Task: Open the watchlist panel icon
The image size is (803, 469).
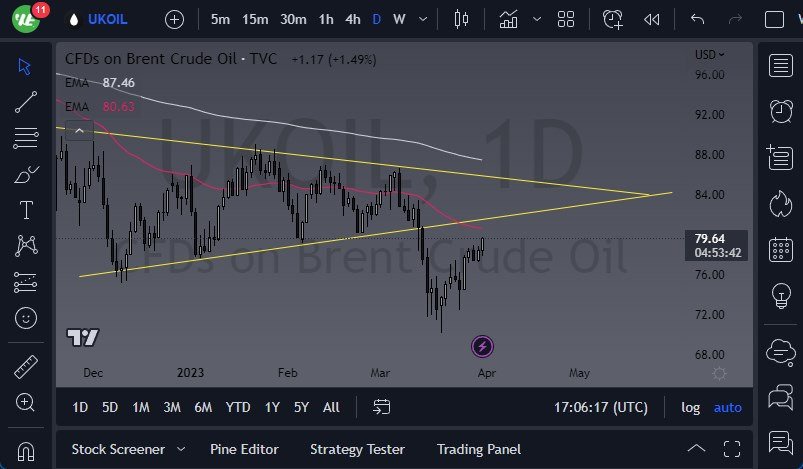Action: 780,65
